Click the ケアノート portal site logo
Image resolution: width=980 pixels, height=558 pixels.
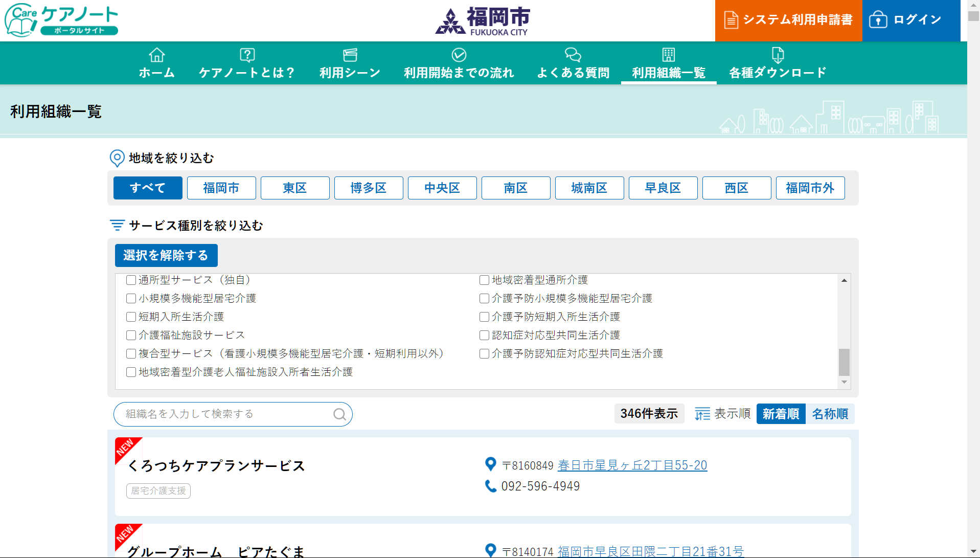pyautogui.click(x=61, y=20)
